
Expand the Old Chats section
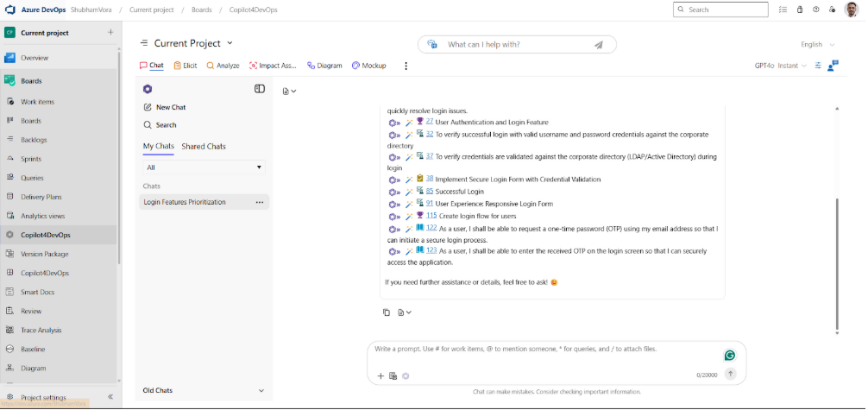[204, 390]
